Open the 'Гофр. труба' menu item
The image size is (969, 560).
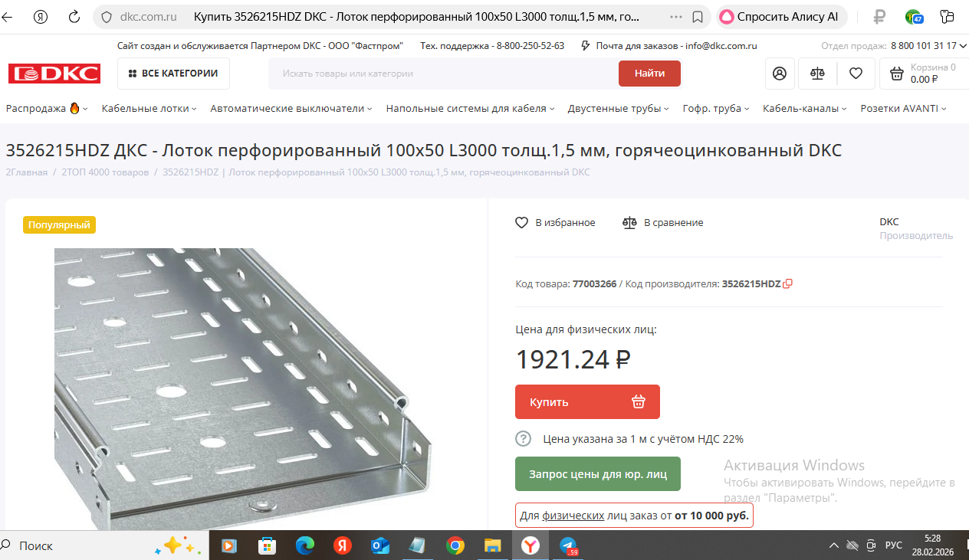(x=716, y=109)
